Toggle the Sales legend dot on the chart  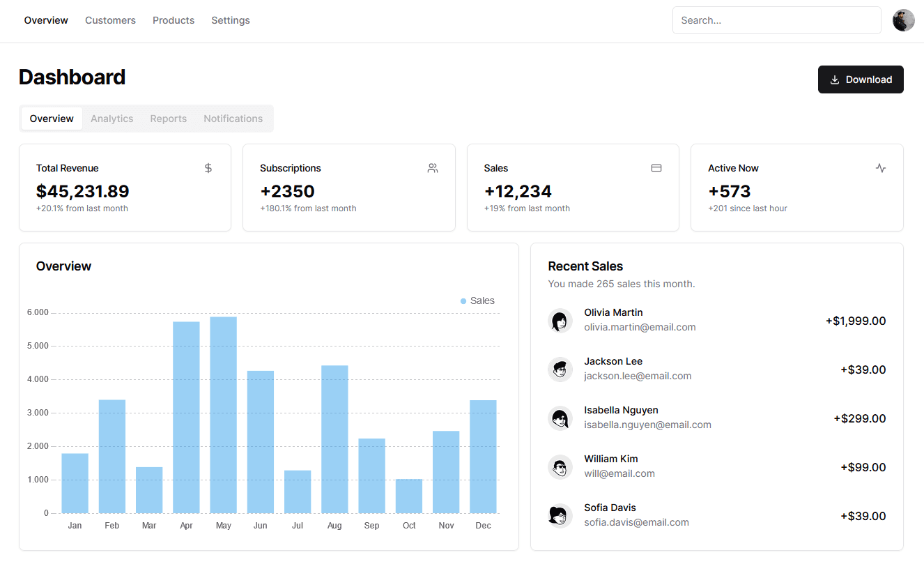click(462, 300)
